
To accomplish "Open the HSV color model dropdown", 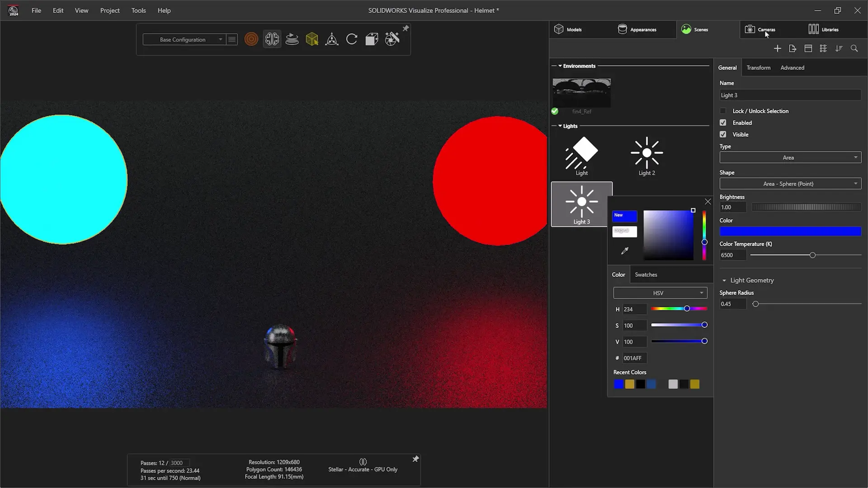I will pyautogui.click(x=660, y=293).
